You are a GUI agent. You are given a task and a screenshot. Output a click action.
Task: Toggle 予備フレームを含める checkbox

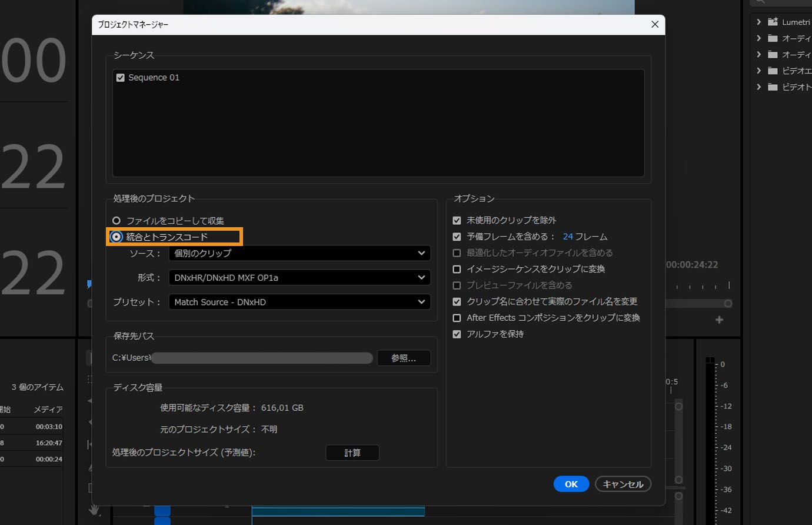click(x=457, y=237)
